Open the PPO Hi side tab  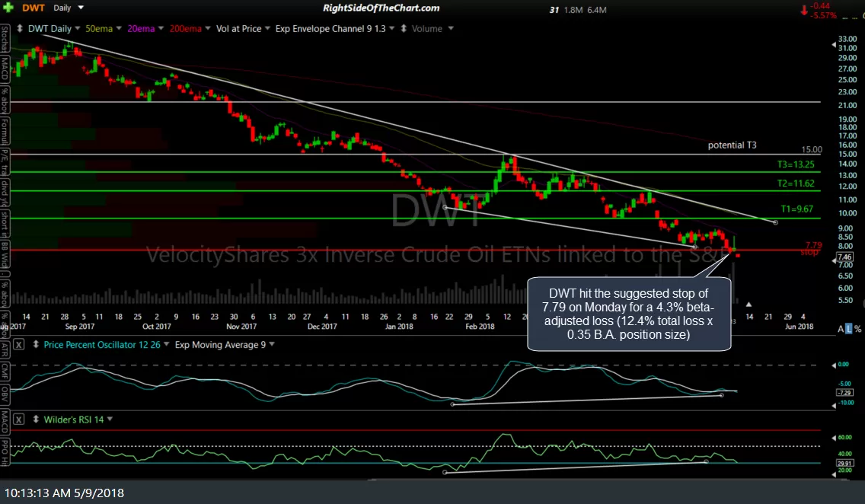[x=5, y=451]
